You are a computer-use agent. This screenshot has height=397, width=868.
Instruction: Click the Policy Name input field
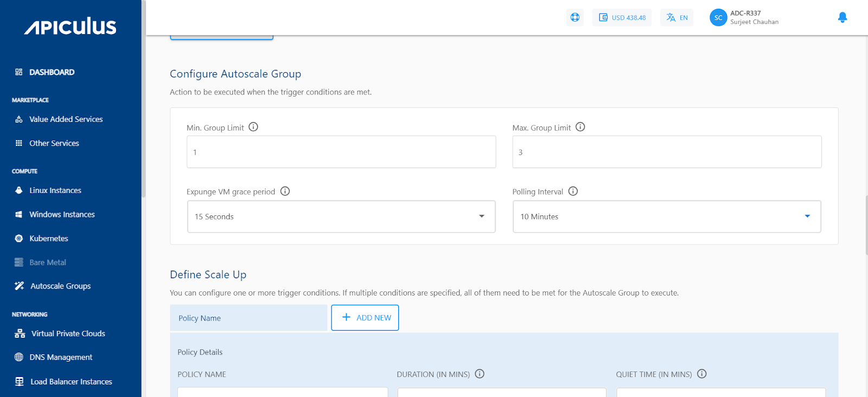pyautogui.click(x=283, y=392)
